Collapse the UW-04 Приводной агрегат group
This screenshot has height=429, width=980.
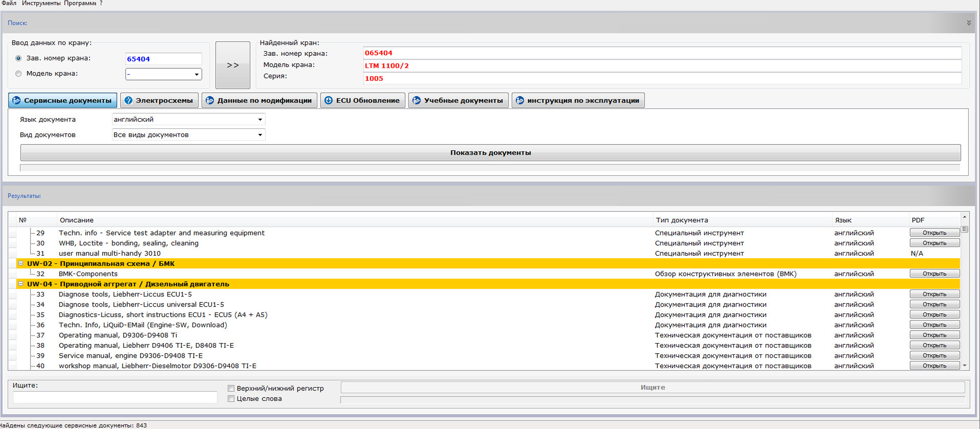pyautogui.click(x=21, y=284)
